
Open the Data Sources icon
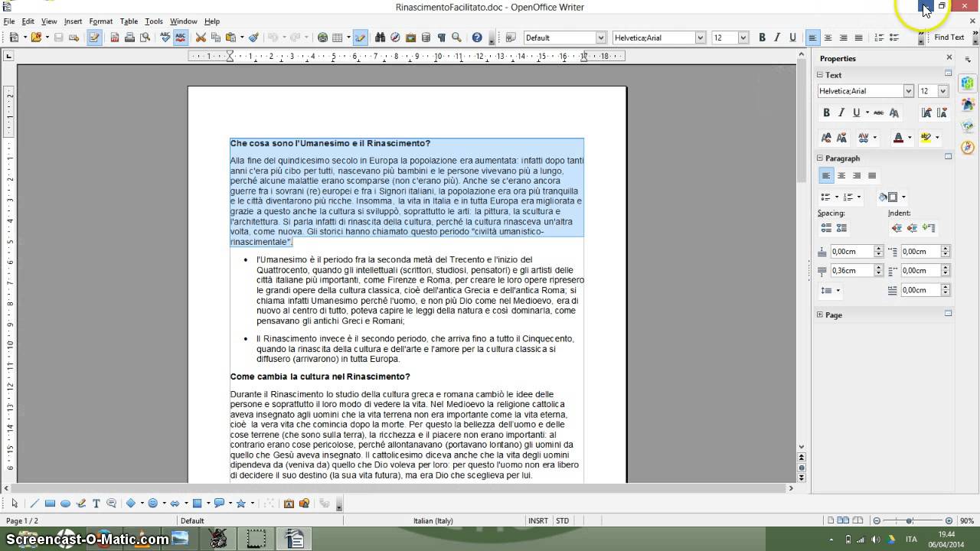426,37
